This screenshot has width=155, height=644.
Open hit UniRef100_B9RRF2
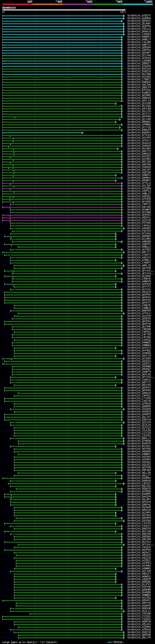tap(139, 37)
